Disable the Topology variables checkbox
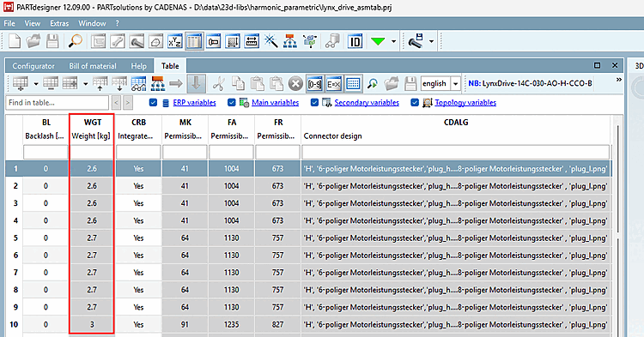This screenshot has height=337, width=644. click(x=415, y=103)
